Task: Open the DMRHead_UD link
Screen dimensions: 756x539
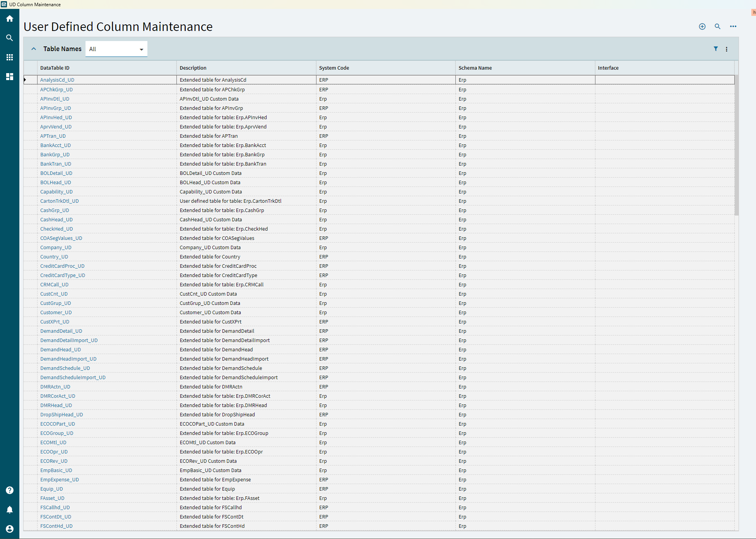Action: pyautogui.click(x=56, y=405)
